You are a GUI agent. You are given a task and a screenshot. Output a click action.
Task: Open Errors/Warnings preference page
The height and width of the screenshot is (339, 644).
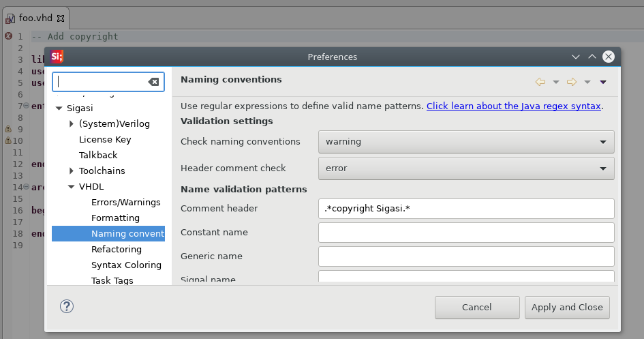(x=125, y=202)
